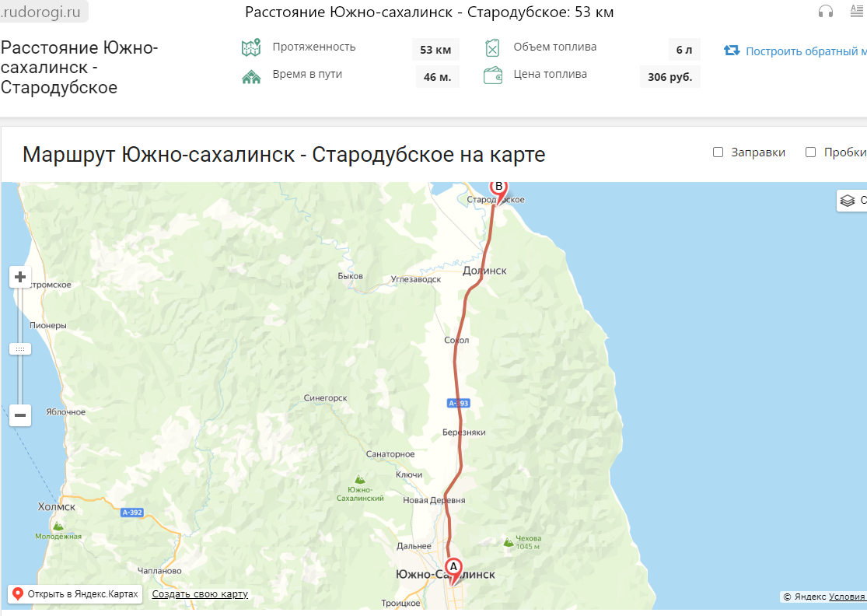Click the map zoom slider handle
The width and height of the screenshot is (867, 616).
20,349
